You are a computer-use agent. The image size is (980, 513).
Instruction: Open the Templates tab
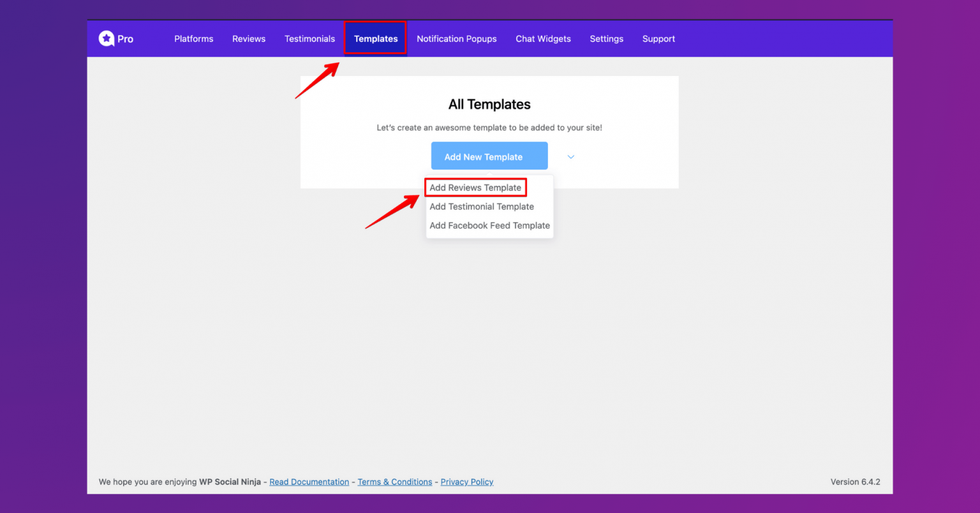pyautogui.click(x=375, y=38)
